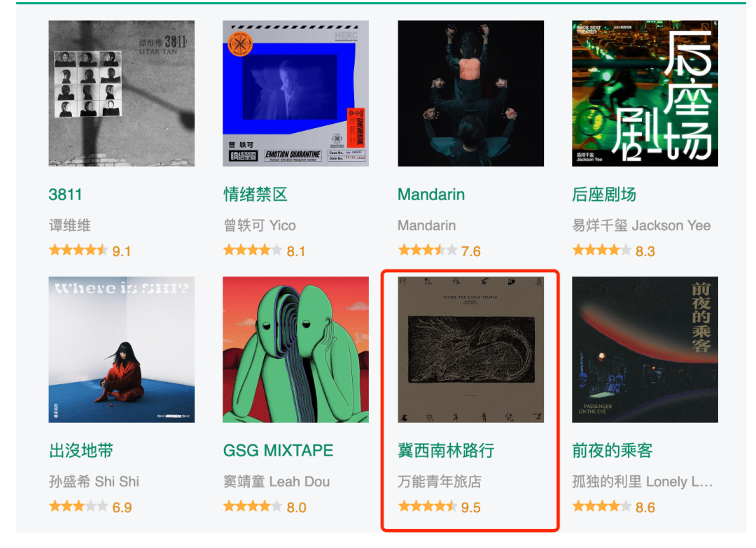Click the GSG MIXTAPE title link
Image resolution: width=756 pixels, height=548 pixels.
pyautogui.click(x=278, y=451)
